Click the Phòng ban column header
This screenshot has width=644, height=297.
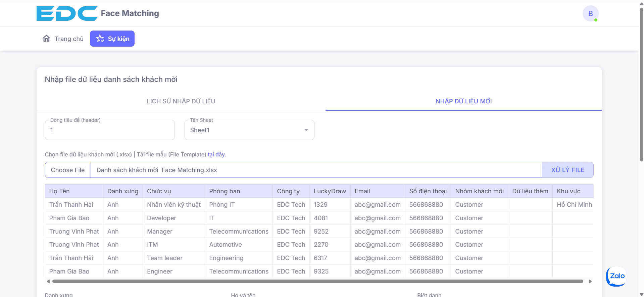[x=239, y=191]
